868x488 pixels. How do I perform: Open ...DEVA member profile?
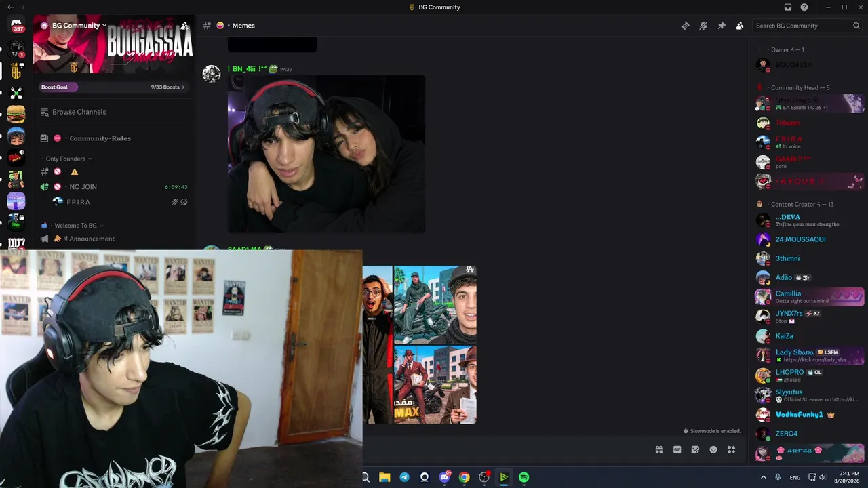click(810, 220)
